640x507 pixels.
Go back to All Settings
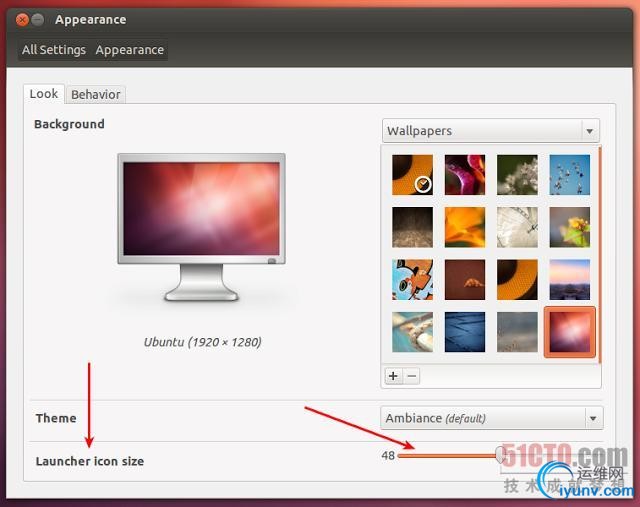[x=54, y=50]
